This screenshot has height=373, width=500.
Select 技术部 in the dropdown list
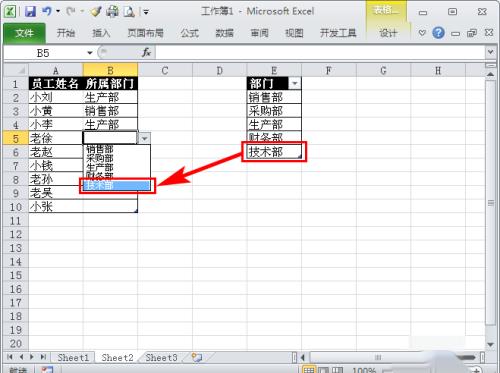(x=117, y=185)
